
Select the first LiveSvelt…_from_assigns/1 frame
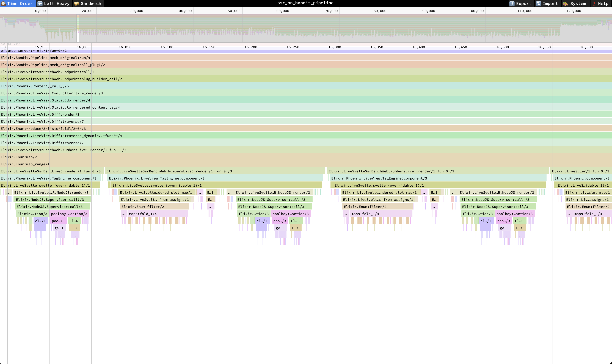155,200
